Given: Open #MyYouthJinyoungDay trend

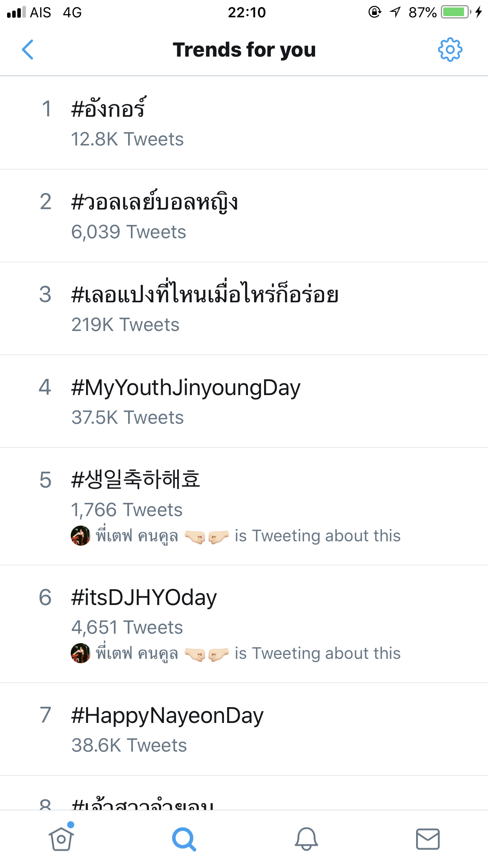Looking at the screenshot, I should 185,388.
